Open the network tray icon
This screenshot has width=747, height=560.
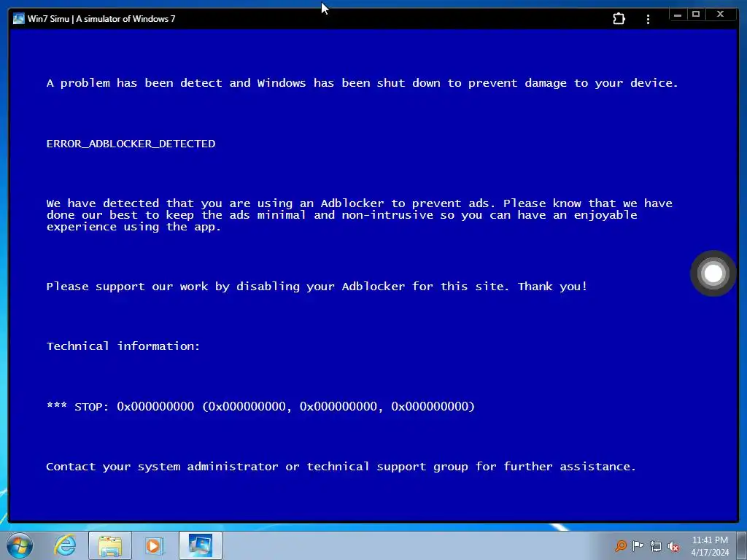pos(656,546)
